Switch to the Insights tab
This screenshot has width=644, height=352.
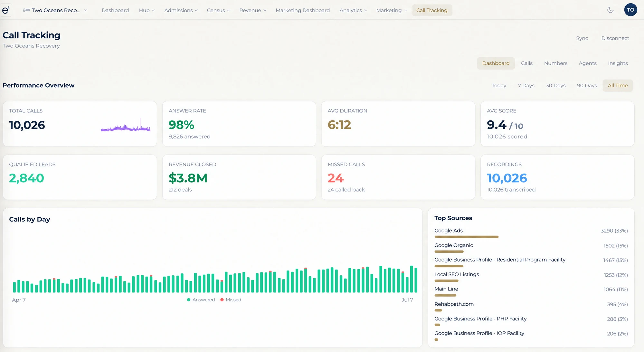tap(618, 63)
